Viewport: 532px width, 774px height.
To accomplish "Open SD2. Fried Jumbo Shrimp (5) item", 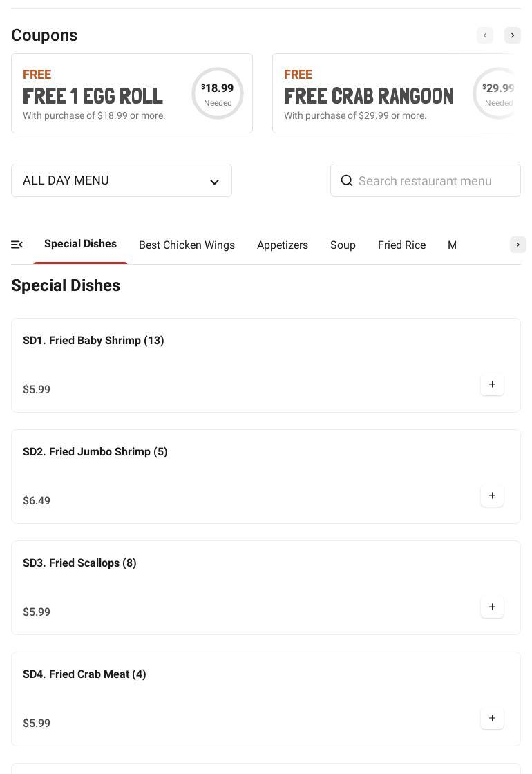I will [95, 452].
